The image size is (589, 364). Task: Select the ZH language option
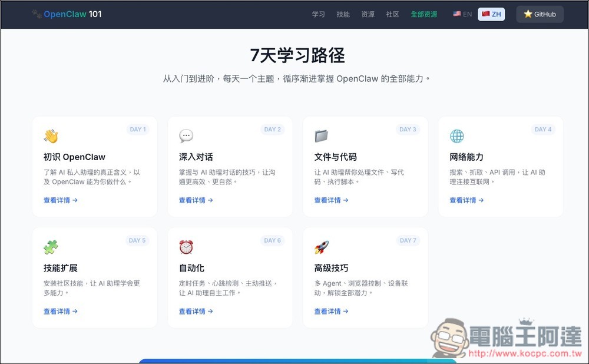click(x=491, y=14)
